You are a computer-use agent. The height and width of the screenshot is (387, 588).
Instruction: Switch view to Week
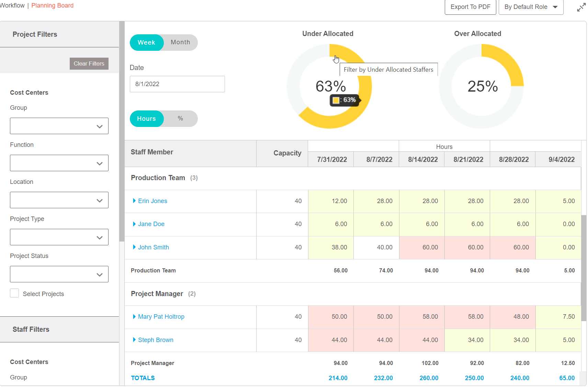click(147, 43)
